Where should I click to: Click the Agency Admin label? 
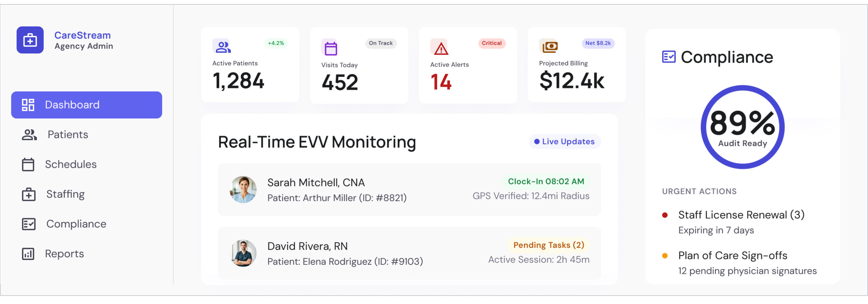pyautogui.click(x=84, y=46)
